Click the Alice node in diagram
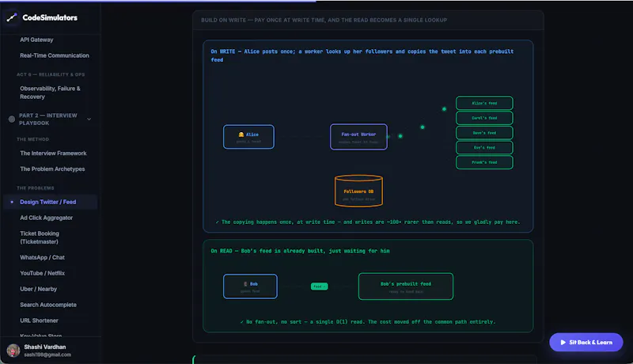 click(x=248, y=137)
